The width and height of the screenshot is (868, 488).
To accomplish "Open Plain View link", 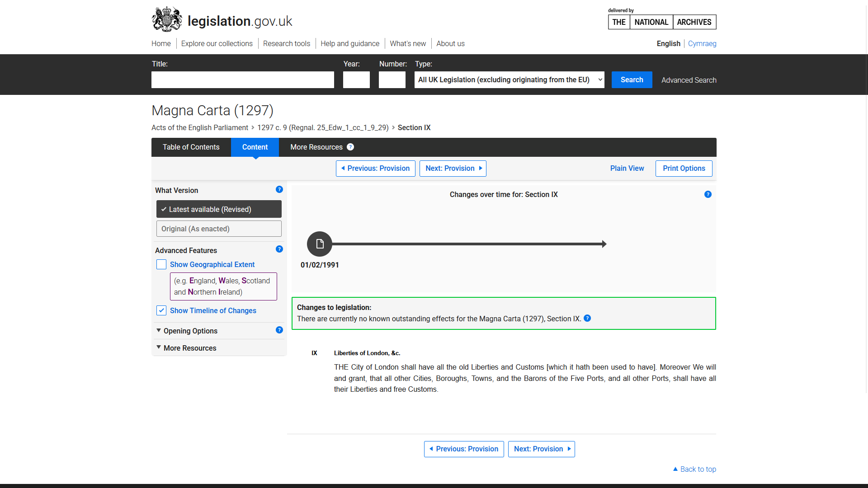I will 627,168.
